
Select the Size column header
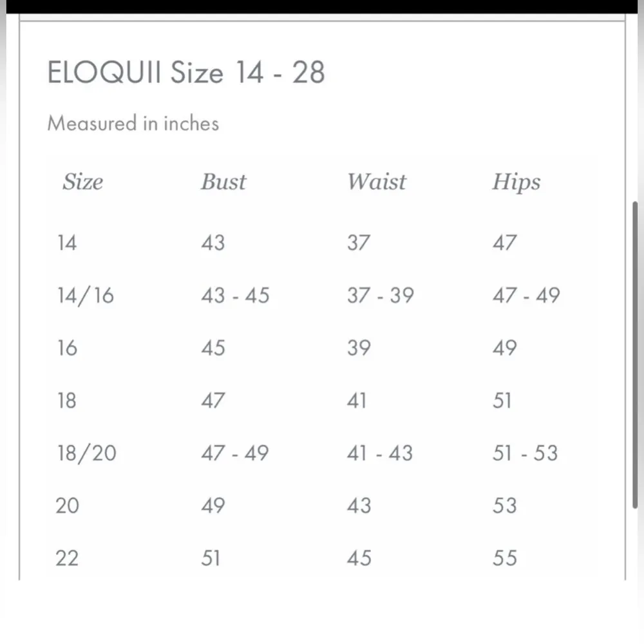(x=82, y=182)
